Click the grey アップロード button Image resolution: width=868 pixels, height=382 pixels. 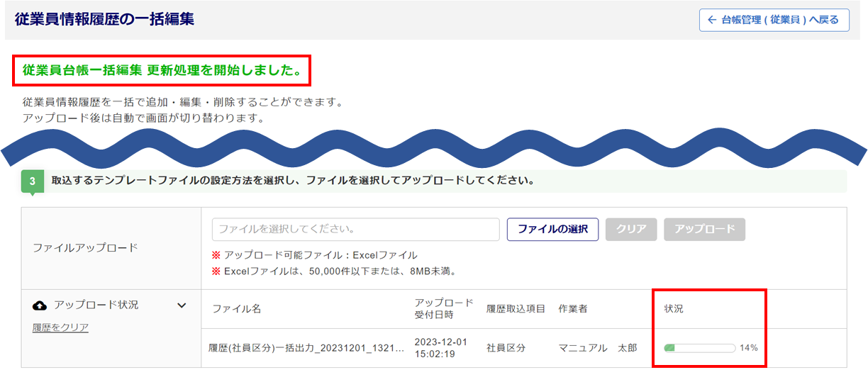point(704,230)
